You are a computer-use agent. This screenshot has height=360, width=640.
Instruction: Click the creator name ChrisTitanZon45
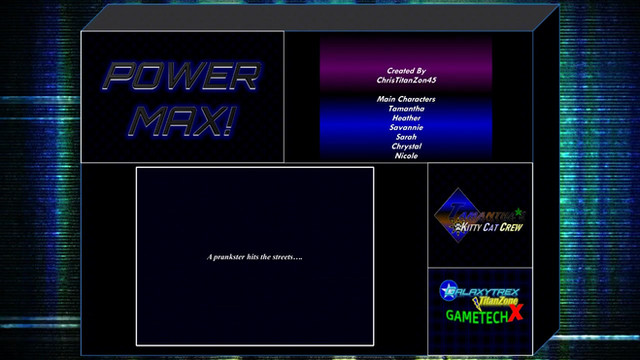tap(406, 80)
